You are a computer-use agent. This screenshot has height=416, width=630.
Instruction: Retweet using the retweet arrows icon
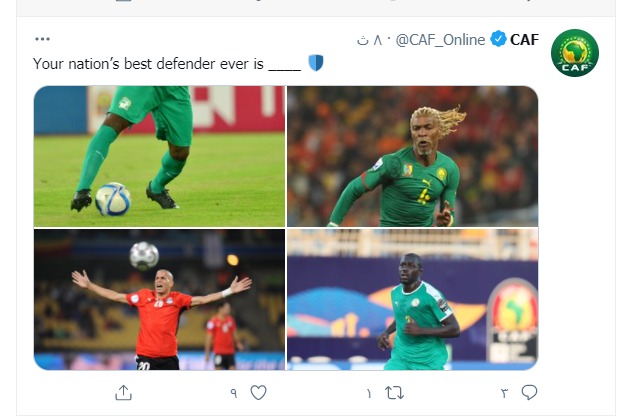394,393
